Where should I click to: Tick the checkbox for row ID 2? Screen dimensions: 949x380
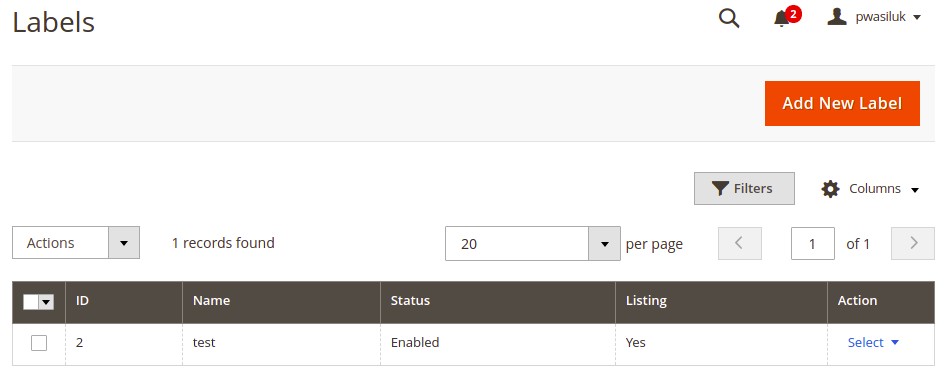pos(39,343)
